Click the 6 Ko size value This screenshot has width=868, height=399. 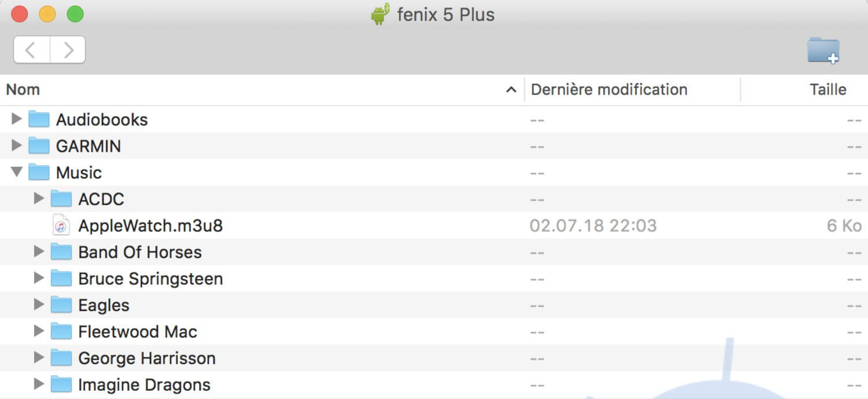844,226
